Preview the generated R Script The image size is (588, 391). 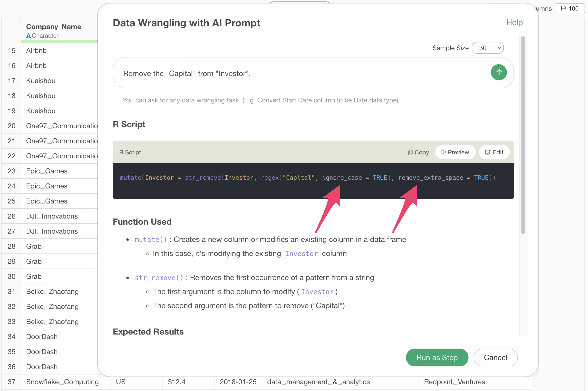click(455, 152)
